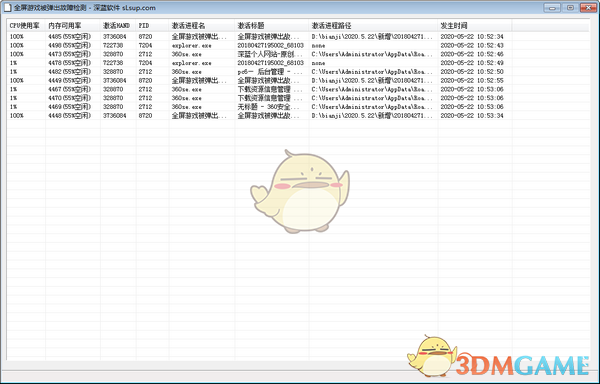Select the memory cell 4448 (55%空闲)
This screenshot has height=384, width=600.
(x=70, y=116)
